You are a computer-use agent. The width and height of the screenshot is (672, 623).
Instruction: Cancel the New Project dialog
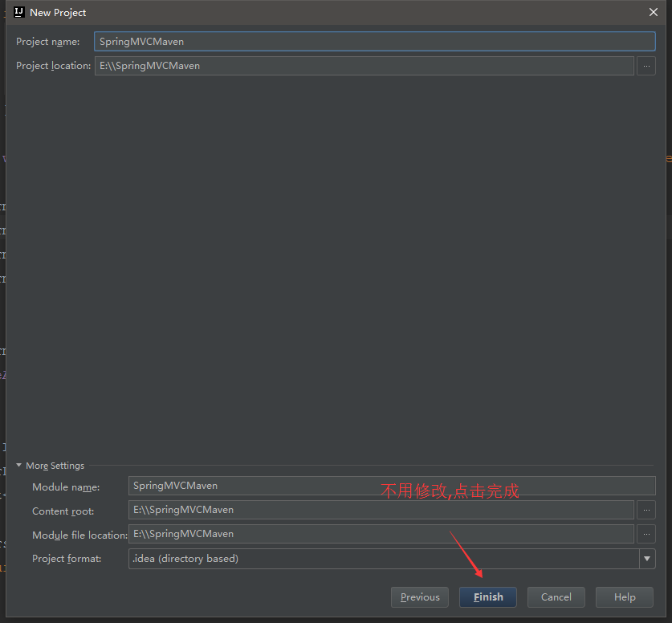click(556, 597)
